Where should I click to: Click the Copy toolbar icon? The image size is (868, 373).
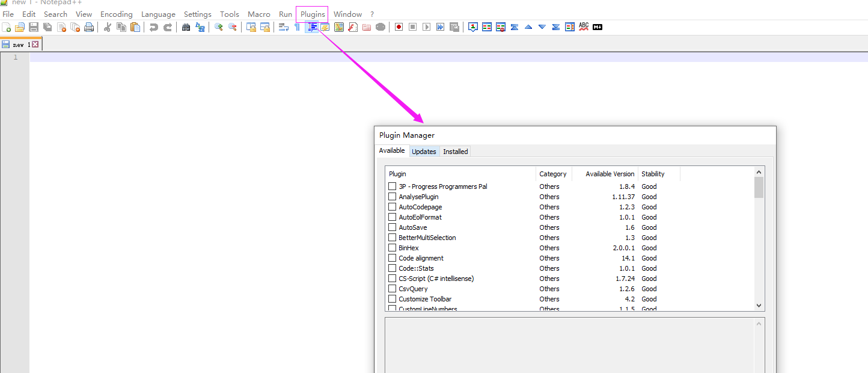tap(121, 27)
